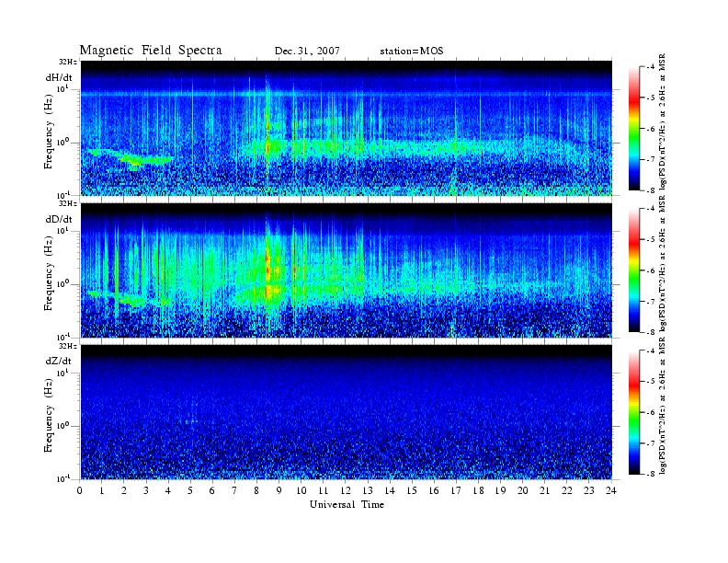Click the log(PSD) label beside dH/dt color bar
The image size is (728, 563).
tap(663, 123)
